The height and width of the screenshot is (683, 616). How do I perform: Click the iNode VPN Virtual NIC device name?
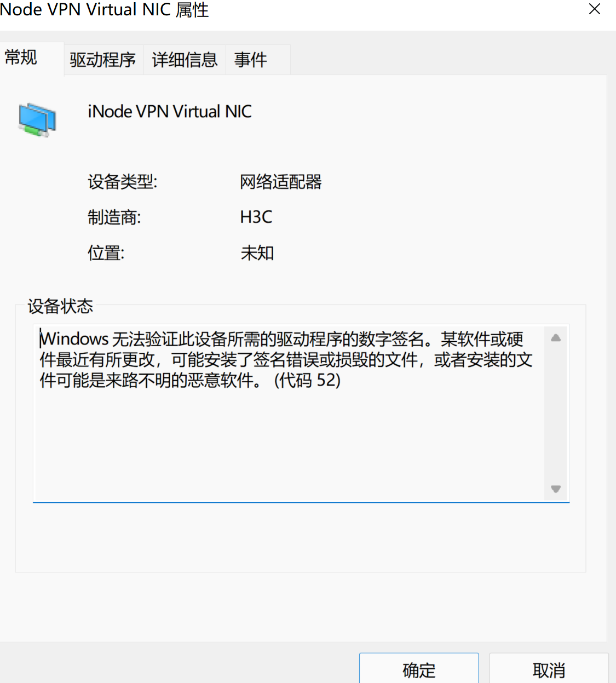click(x=170, y=112)
